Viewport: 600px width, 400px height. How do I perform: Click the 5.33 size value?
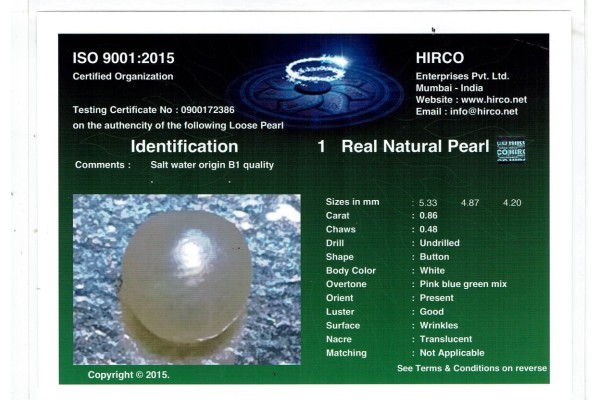(x=428, y=202)
